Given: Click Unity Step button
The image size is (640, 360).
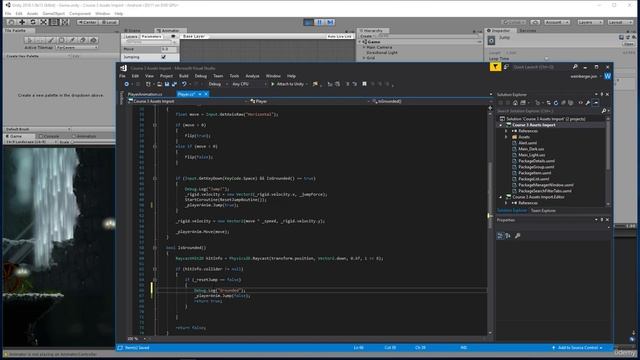Looking at the screenshot, I should point(330,22).
